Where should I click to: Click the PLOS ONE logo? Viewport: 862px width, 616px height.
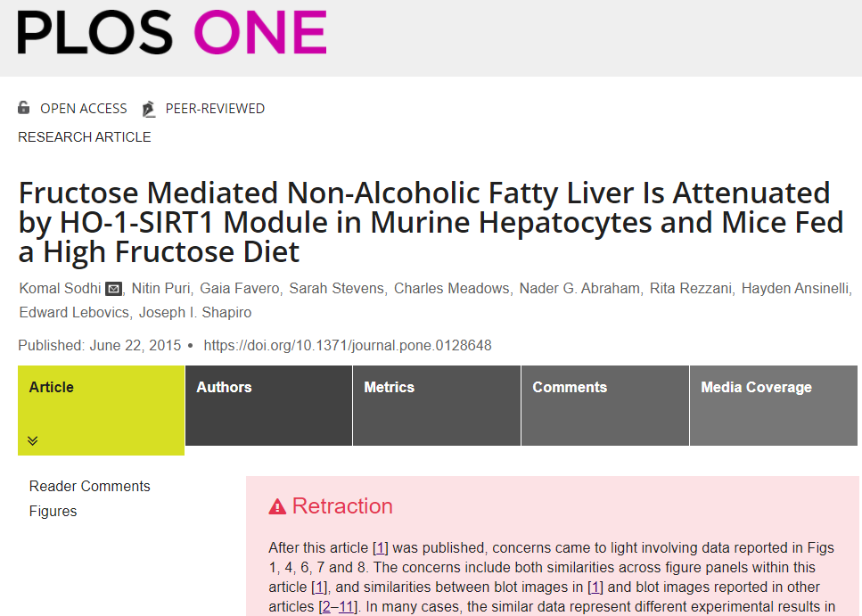pos(172,33)
